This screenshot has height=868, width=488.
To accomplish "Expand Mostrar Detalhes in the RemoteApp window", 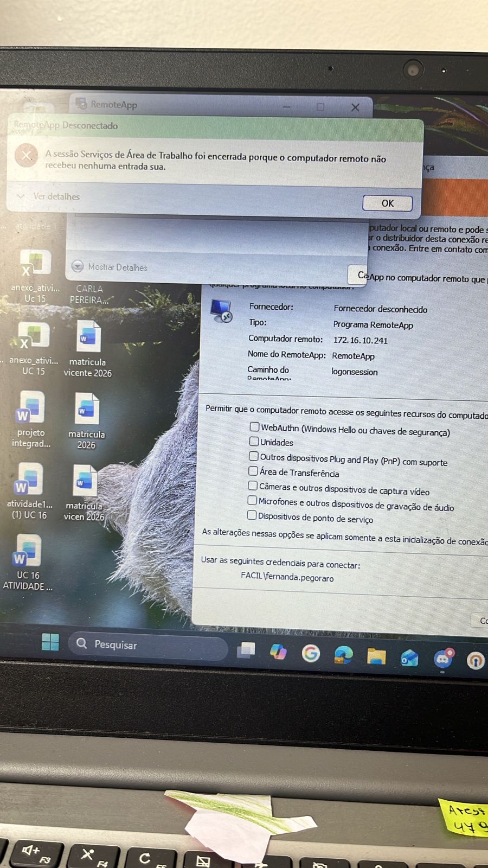I will pyautogui.click(x=110, y=267).
